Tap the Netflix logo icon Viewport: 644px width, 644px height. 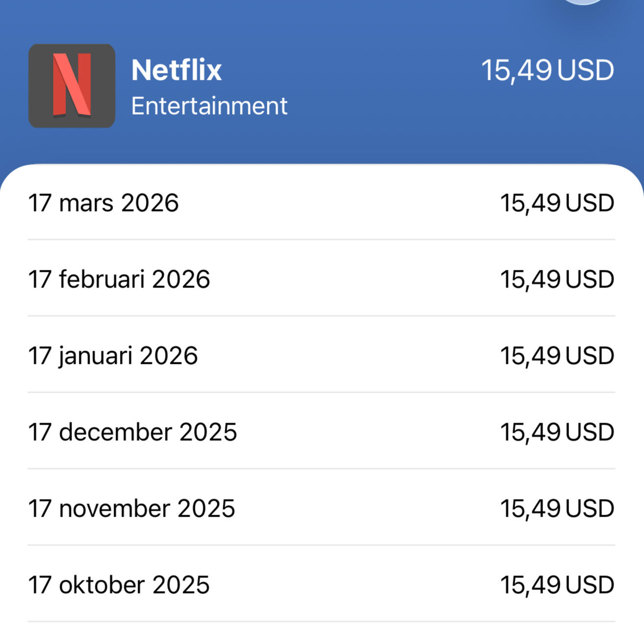(72, 86)
